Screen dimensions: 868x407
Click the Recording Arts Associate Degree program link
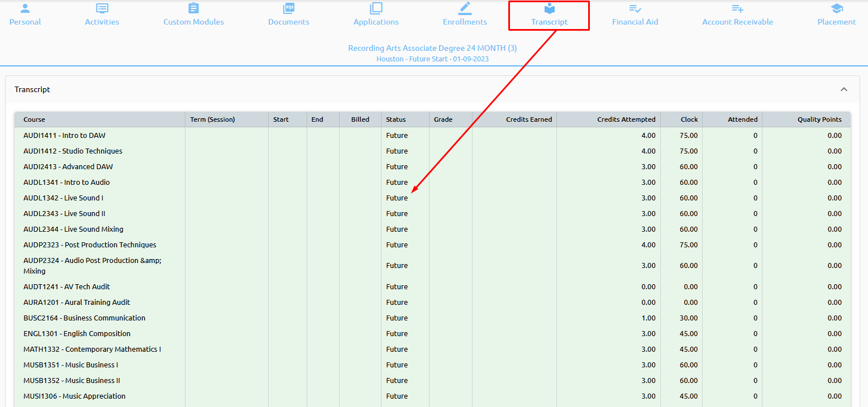tap(432, 48)
